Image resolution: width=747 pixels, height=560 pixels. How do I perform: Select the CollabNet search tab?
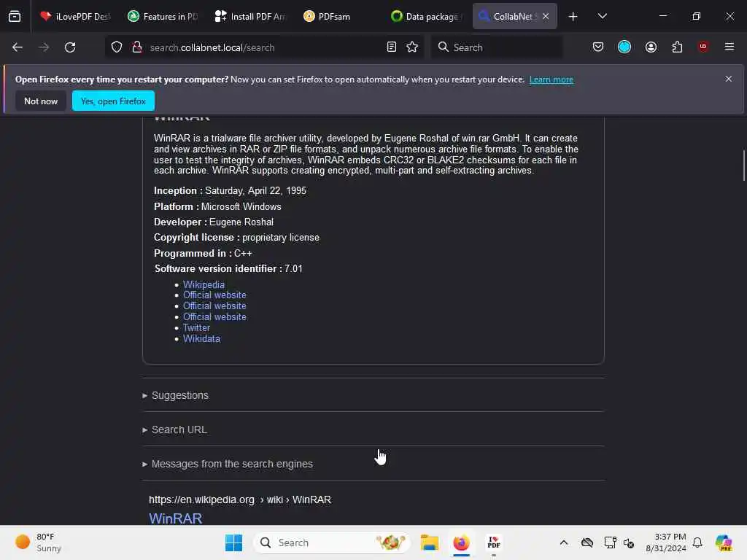pos(508,16)
